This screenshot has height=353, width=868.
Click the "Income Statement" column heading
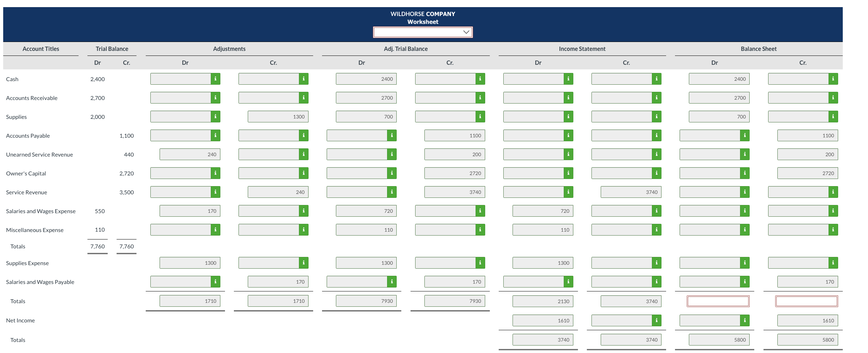(582, 49)
